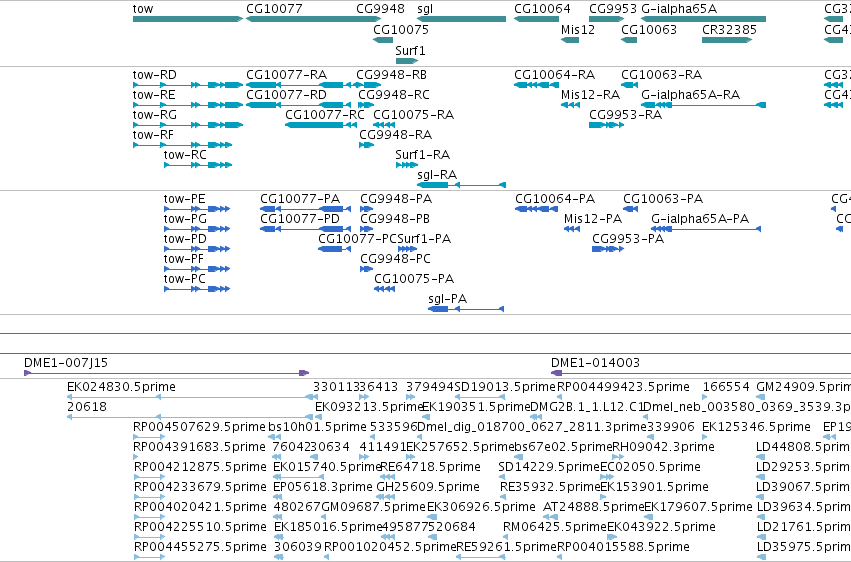Click the Surf1 gene label
The width and height of the screenshot is (851, 562).
point(410,51)
